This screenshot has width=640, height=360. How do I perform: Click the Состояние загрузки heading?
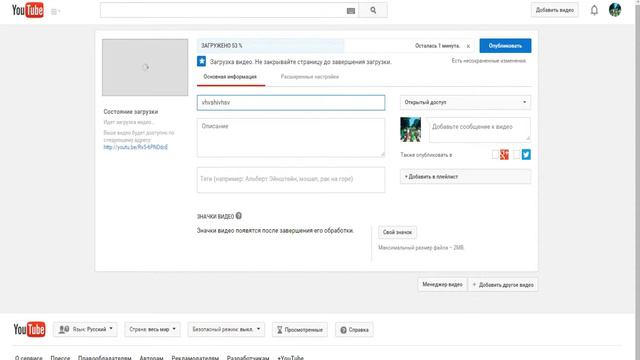pyautogui.click(x=131, y=111)
